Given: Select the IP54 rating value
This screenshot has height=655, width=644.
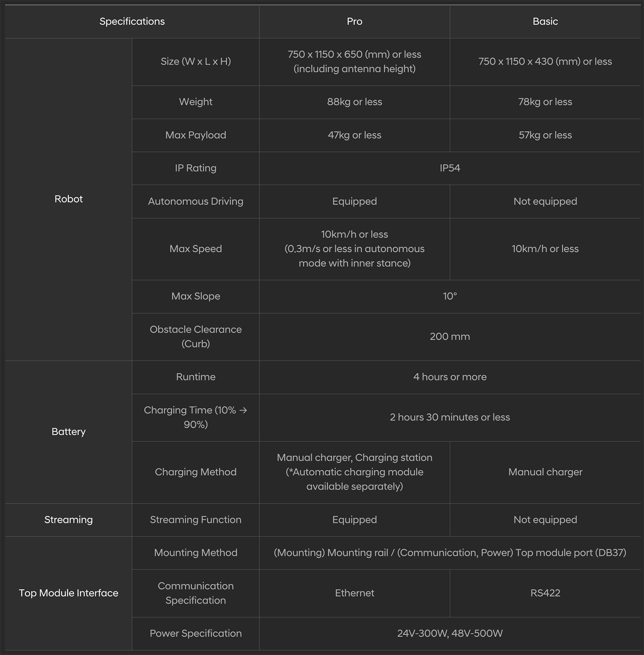Looking at the screenshot, I should (450, 168).
